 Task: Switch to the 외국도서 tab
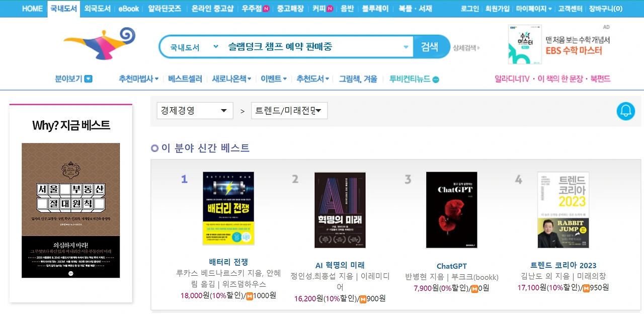(x=98, y=9)
